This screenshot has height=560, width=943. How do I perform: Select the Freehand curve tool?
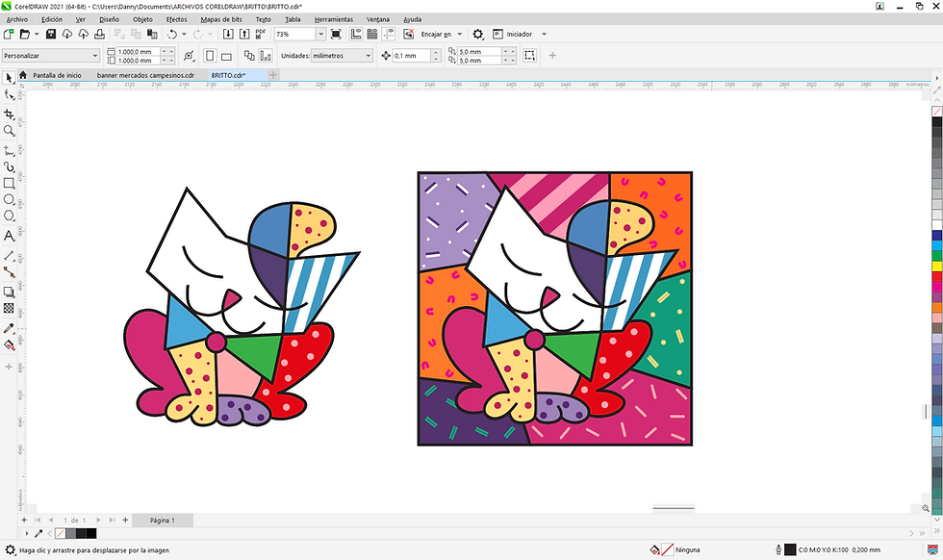coord(9,150)
